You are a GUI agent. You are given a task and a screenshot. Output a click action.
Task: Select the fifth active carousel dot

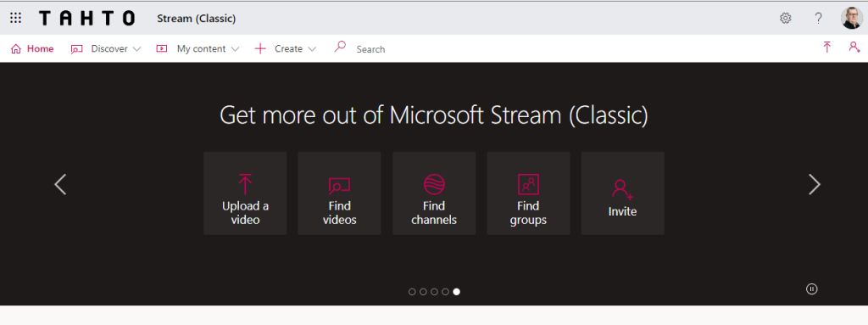456,292
